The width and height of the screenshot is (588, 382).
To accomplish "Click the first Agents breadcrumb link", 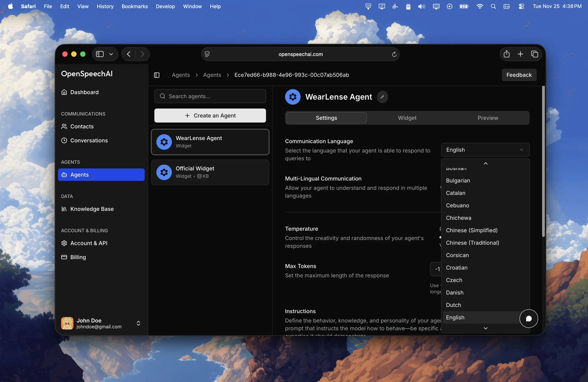I will coord(181,75).
